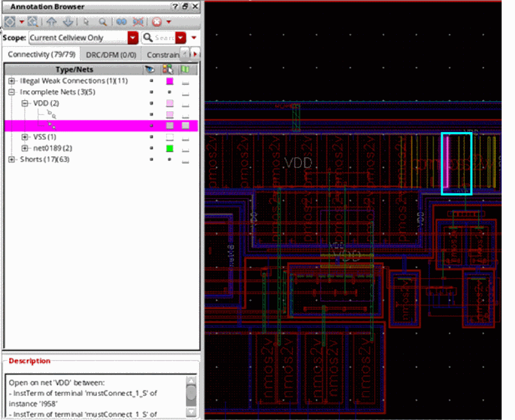Image resolution: width=515 pixels, height=420 pixels.
Task: Click the eye visibility column header icon
Action: pyautogui.click(x=150, y=70)
